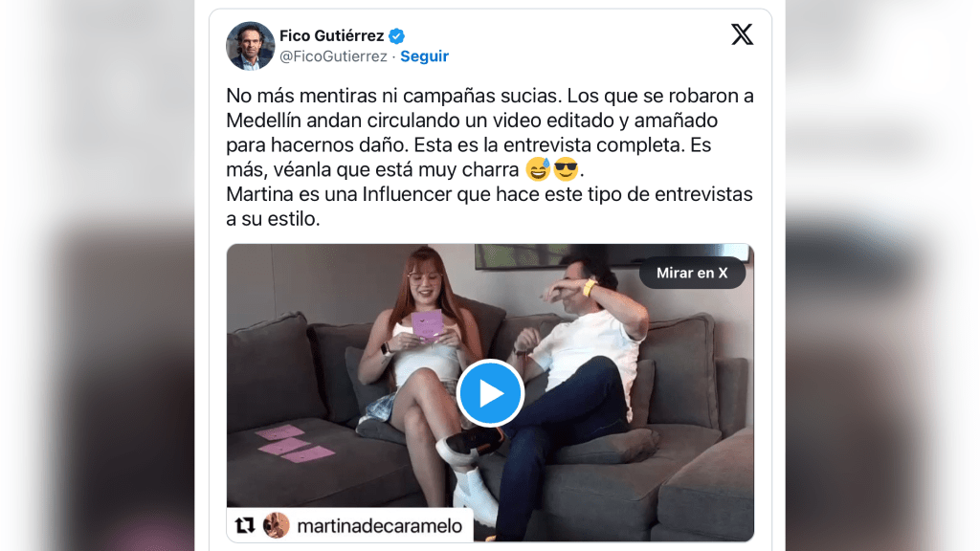This screenshot has width=980, height=551.
Task: Click the @FicoGutierrez handle
Action: click(333, 56)
